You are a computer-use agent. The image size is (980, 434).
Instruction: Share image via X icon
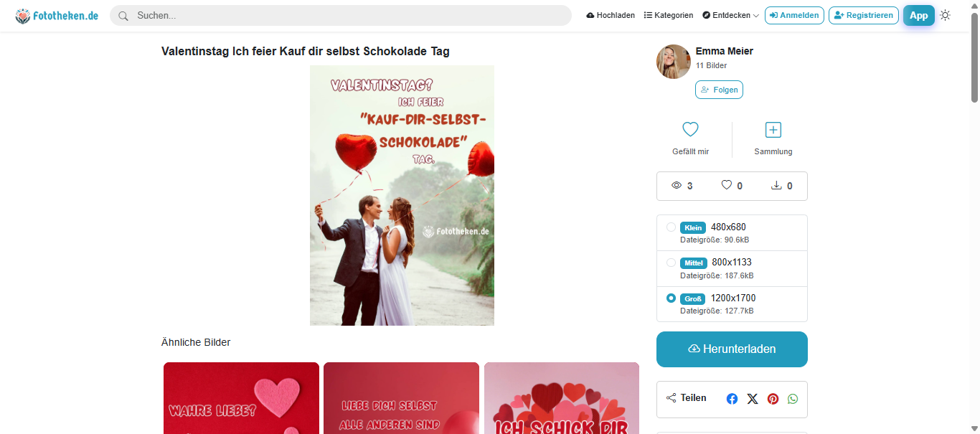752,399
